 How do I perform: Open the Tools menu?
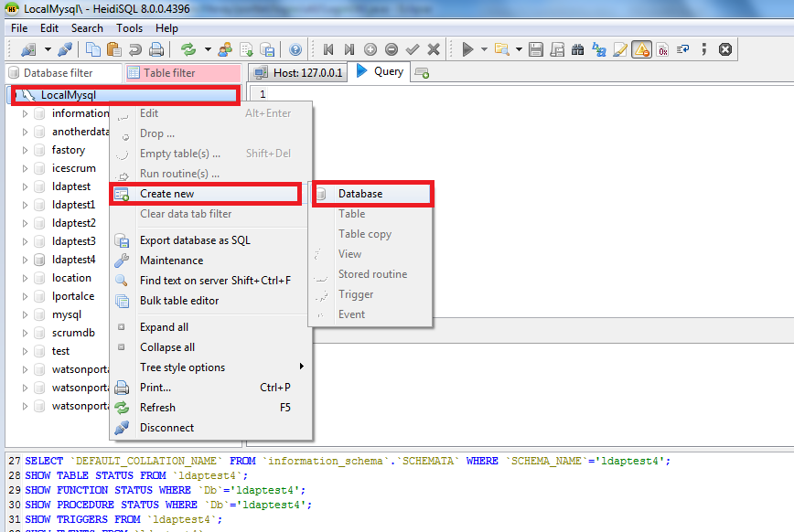129,28
